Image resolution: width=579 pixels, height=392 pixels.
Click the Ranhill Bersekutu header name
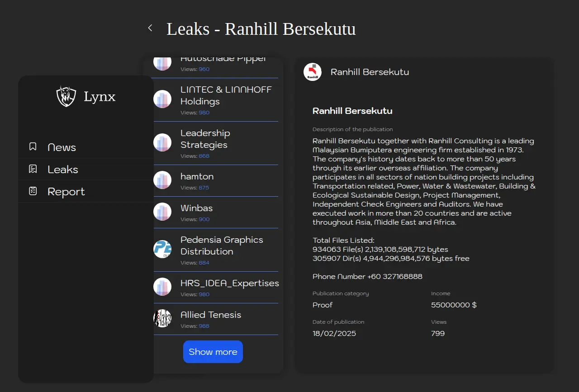coord(370,72)
